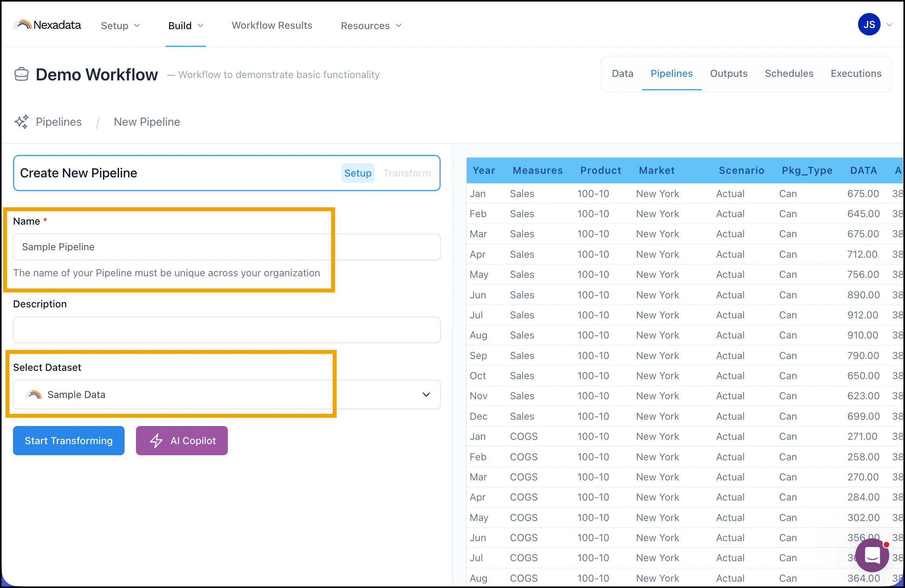Switch to the Data tab
The image size is (905, 588).
[623, 74]
